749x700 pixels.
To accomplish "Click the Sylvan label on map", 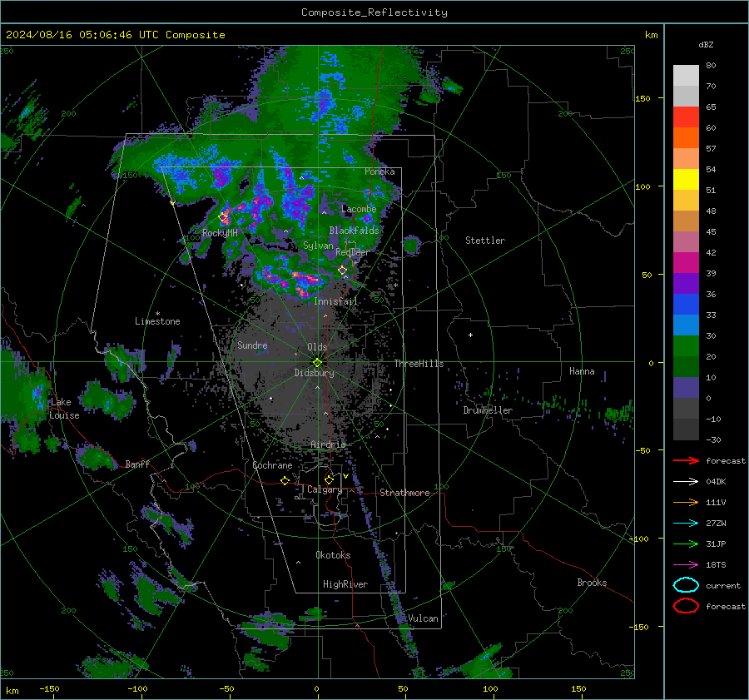I will 318,246.
